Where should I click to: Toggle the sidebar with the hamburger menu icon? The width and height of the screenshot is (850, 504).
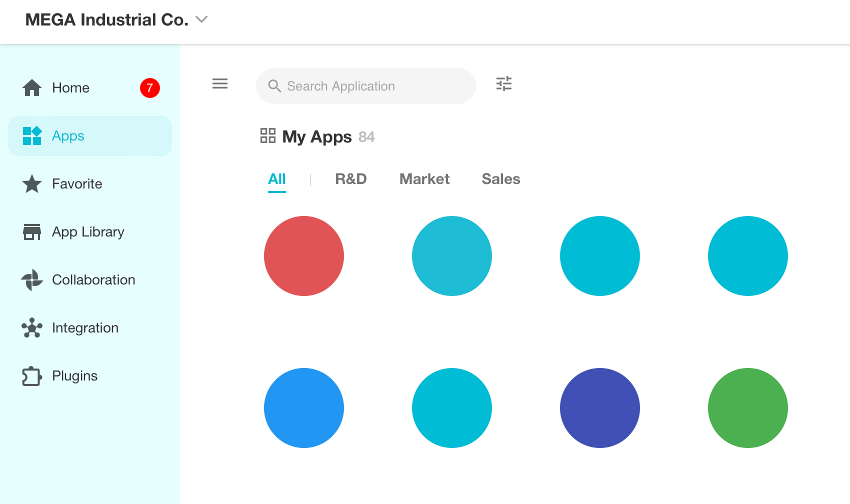220,83
